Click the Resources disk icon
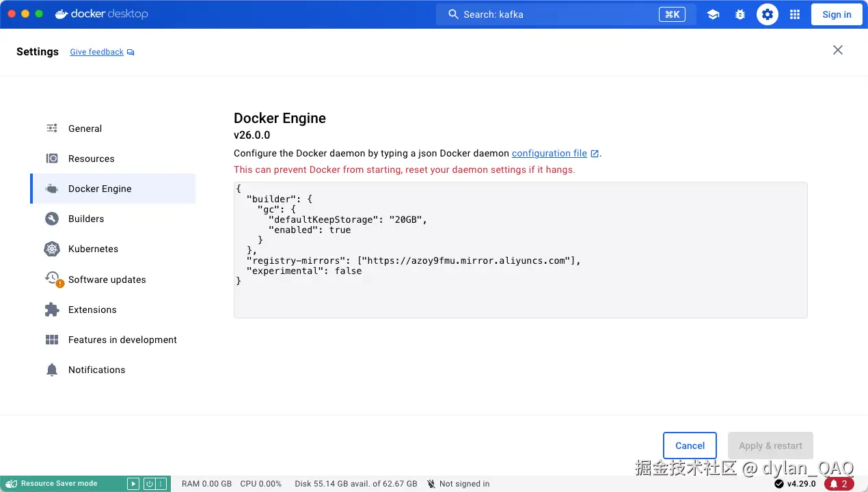 point(52,159)
